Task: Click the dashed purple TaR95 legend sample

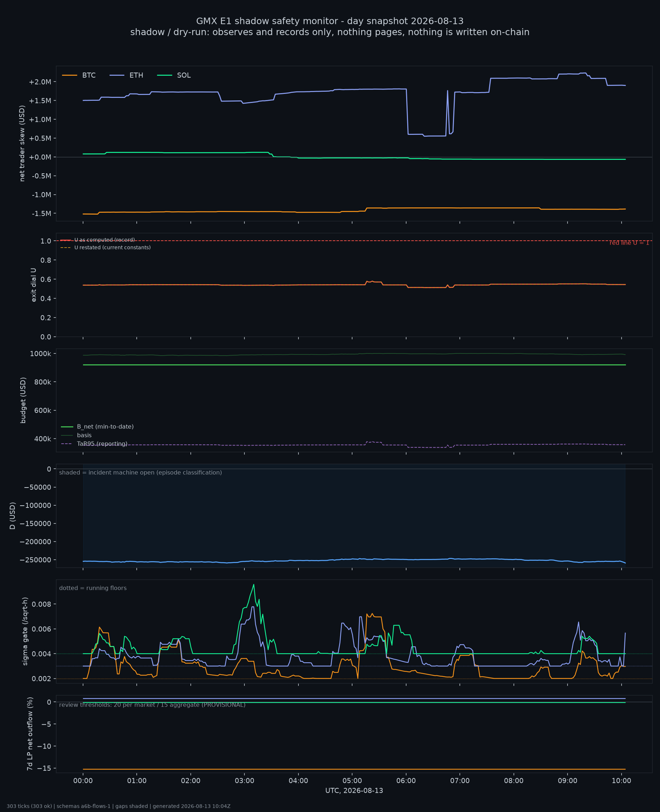Action: (x=67, y=444)
